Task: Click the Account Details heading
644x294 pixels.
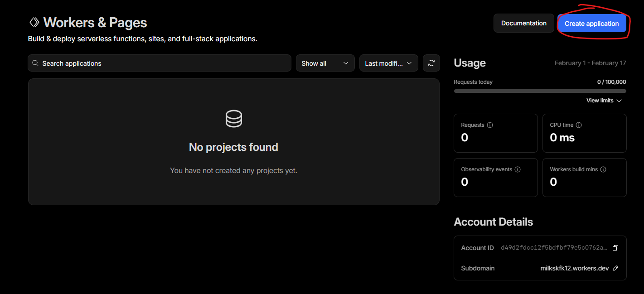Action: click(x=493, y=222)
